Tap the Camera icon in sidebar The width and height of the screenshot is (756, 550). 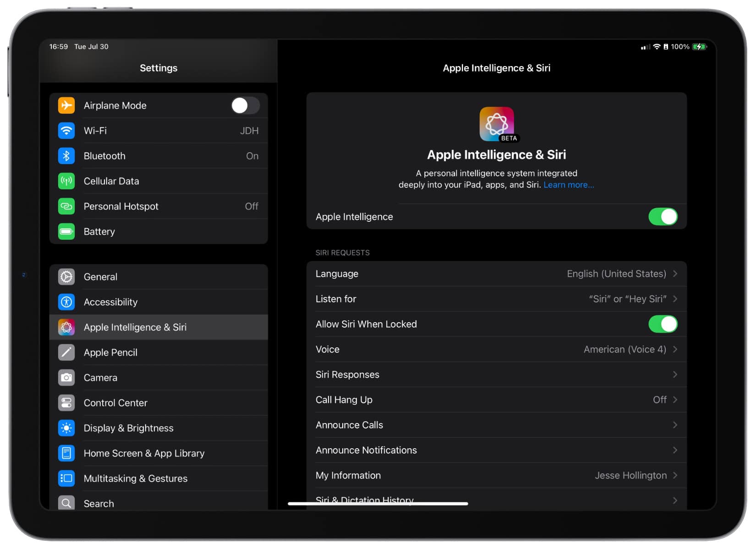point(66,378)
